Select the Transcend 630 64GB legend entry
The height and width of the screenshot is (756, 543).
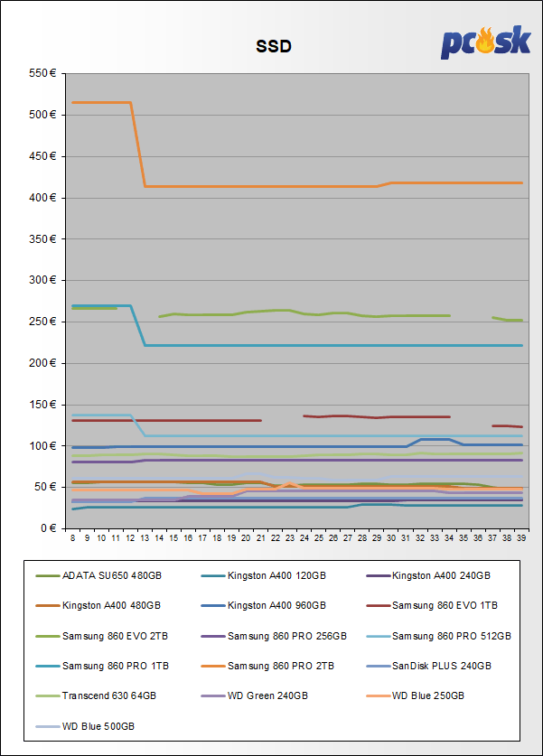point(97,696)
